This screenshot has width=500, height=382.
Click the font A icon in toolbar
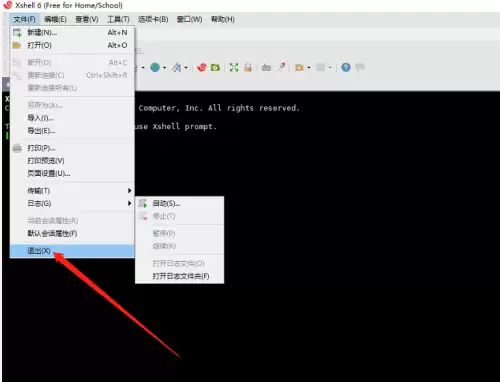[x=177, y=68]
